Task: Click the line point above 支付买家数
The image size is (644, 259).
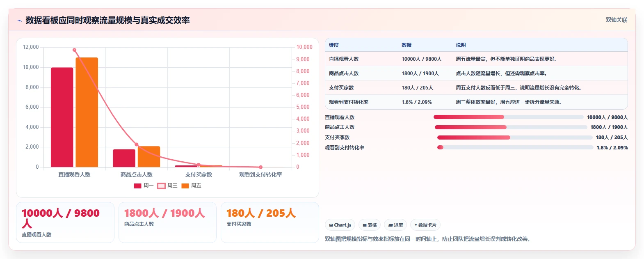Action: [199, 165]
